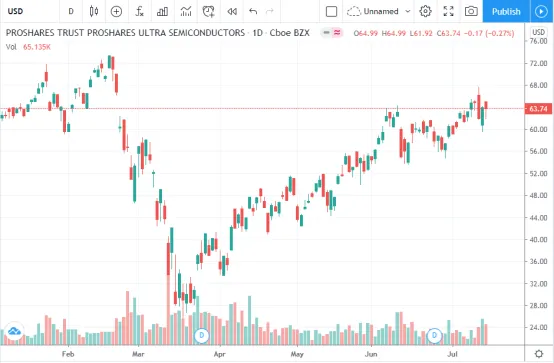The height and width of the screenshot is (363, 554).
Task: Undo last action with the left arrow
Action: point(253,11)
